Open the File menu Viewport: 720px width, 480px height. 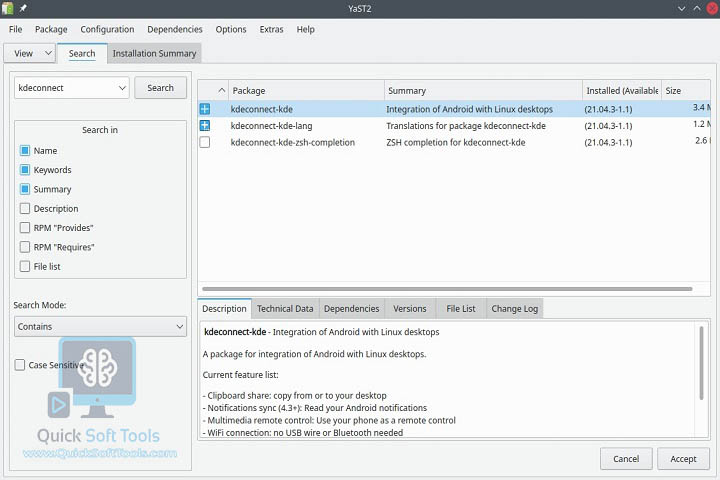15,29
